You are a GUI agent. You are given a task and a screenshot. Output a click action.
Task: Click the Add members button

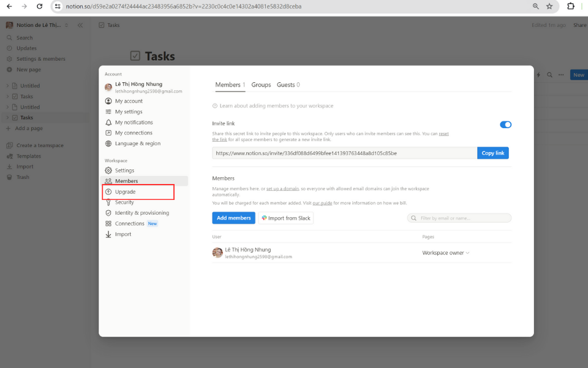(x=233, y=218)
